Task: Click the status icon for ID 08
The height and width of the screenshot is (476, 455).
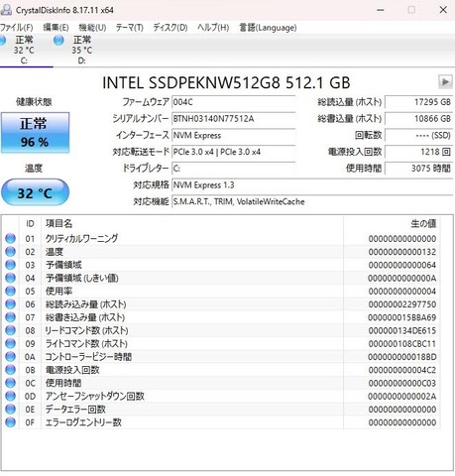Action: pos(11,330)
